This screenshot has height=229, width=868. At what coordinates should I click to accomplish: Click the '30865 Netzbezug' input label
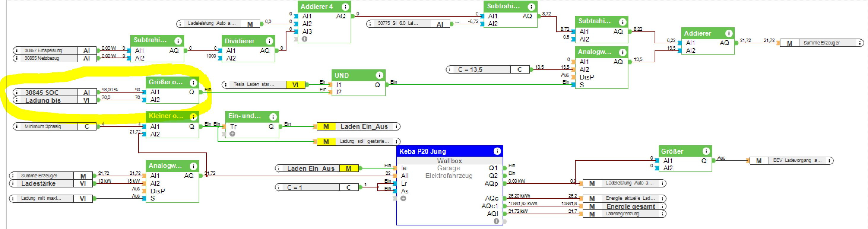click(x=42, y=58)
